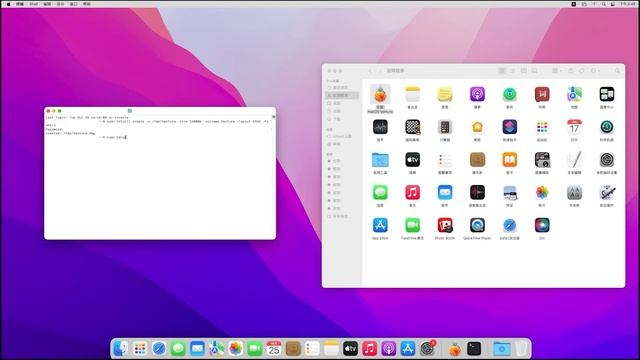Screen dimensions: 640x360
Task: Select Music icon in the Finder window
Action: click(412, 192)
